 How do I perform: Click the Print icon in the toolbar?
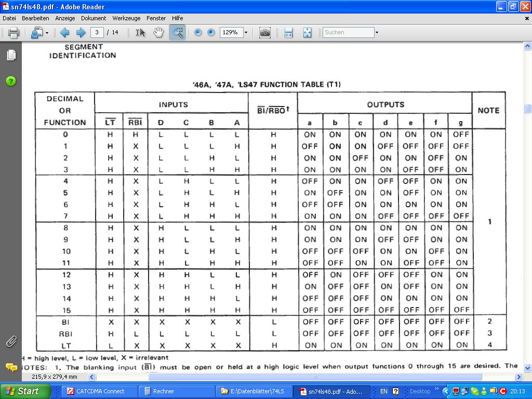(x=14, y=33)
